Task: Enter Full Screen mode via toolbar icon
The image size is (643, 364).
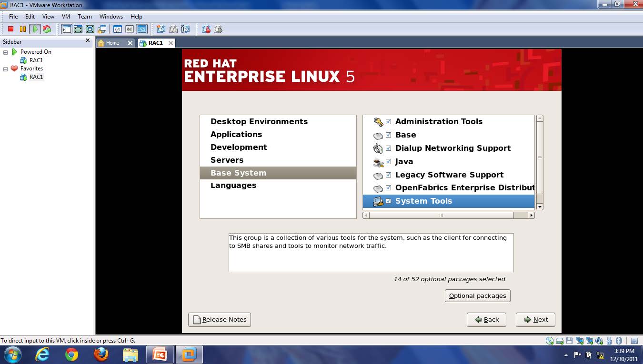Action: point(90,29)
